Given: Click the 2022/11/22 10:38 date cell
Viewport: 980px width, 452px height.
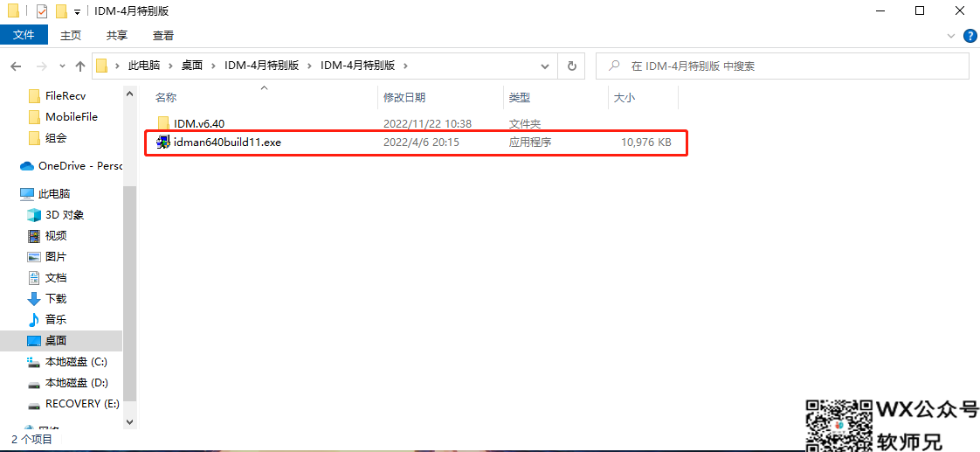Looking at the screenshot, I should 427,123.
